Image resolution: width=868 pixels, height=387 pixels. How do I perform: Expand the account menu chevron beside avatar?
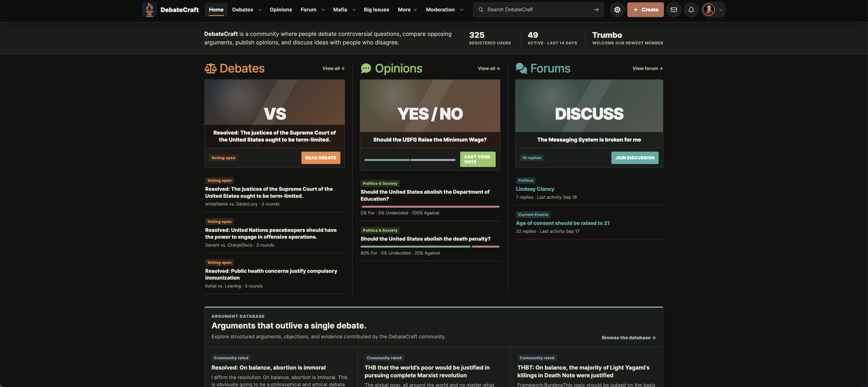[720, 10]
